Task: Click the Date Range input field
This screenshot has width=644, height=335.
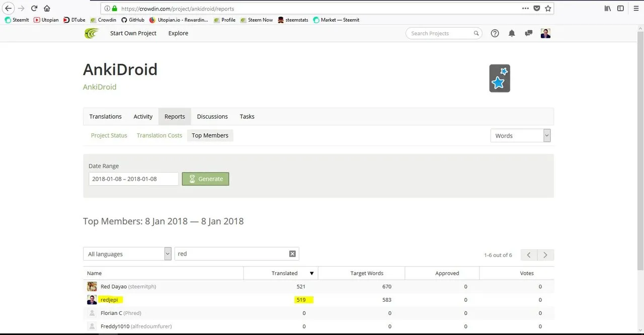Action: pyautogui.click(x=133, y=179)
